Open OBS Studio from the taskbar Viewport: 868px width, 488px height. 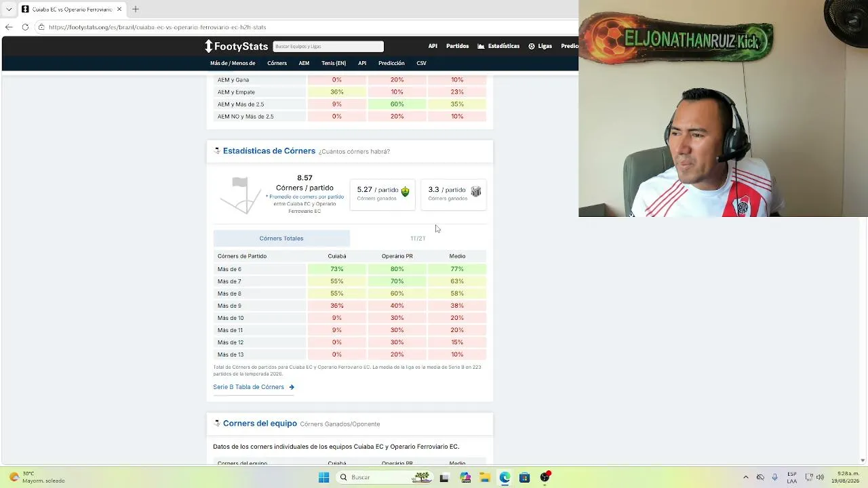tap(545, 477)
